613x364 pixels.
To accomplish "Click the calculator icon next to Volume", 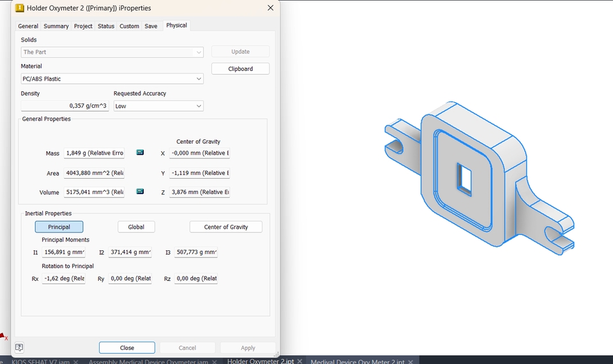I will click(140, 192).
